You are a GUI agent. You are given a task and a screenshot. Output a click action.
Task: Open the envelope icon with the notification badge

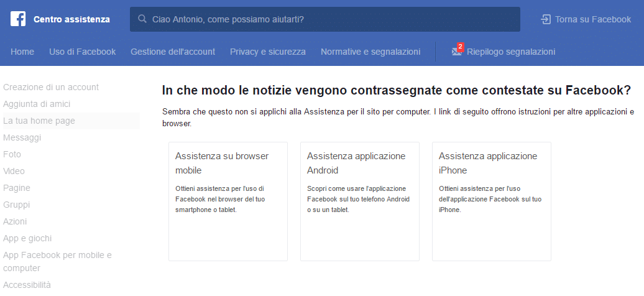click(457, 50)
